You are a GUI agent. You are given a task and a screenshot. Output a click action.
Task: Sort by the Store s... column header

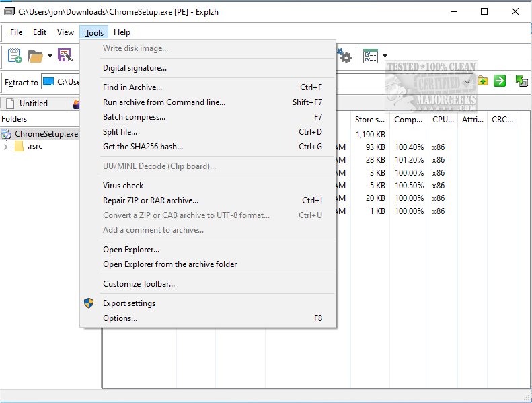[x=370, y=120]
